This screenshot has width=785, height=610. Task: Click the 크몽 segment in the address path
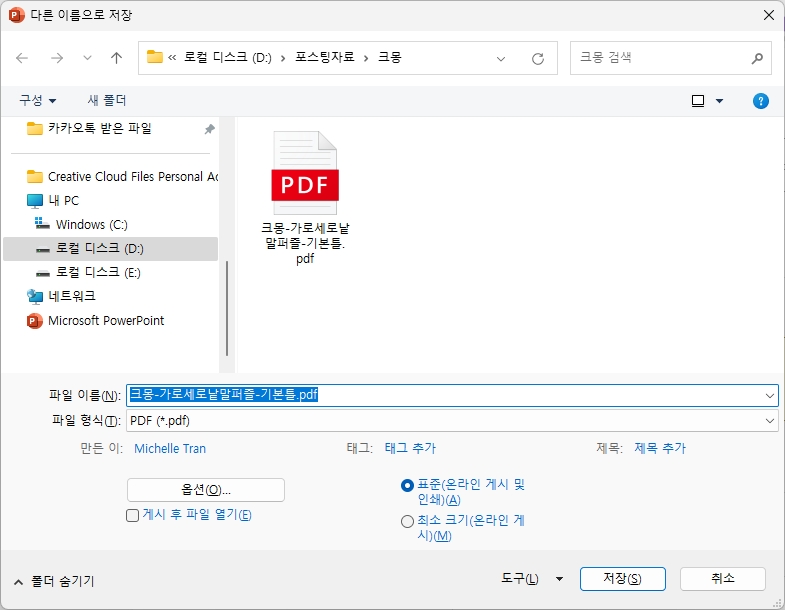(x=389, y=58)
